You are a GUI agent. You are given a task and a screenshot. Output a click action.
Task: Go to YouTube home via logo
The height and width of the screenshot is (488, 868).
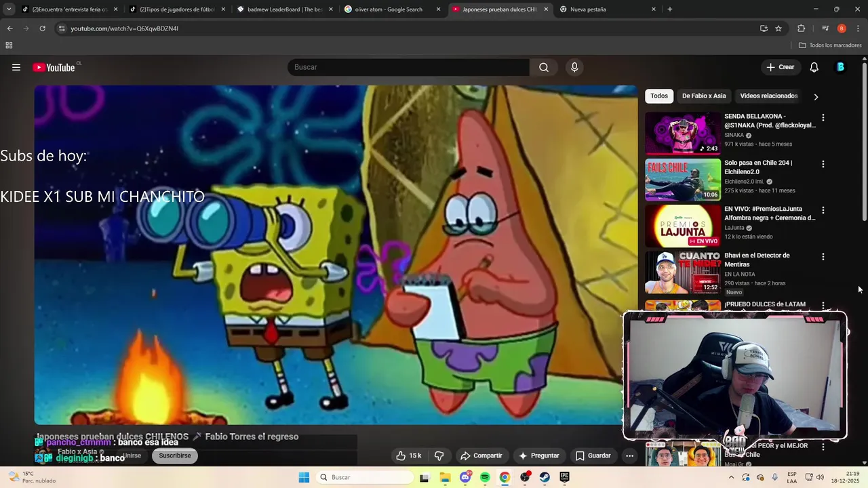[54, 67]
